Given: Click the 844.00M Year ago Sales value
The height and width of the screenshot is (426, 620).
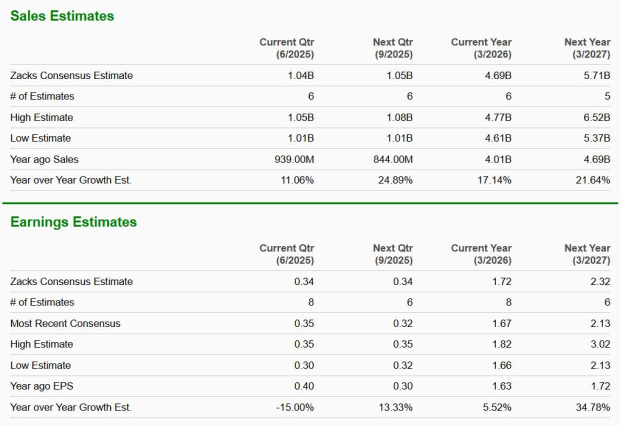Looking at the screenshot, I should [x=391, y=159].
